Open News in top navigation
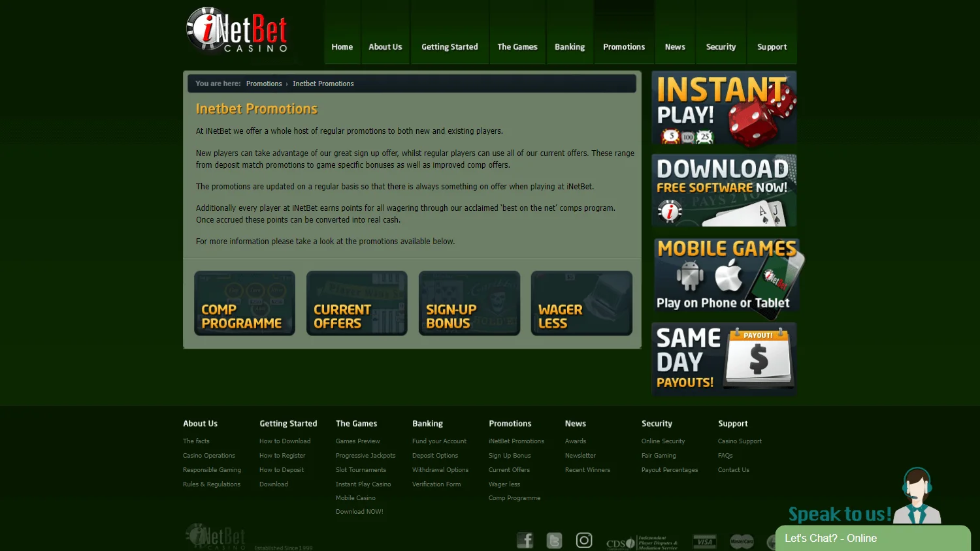980x551 pixels. pyautogui.click(x=675, y=47)
